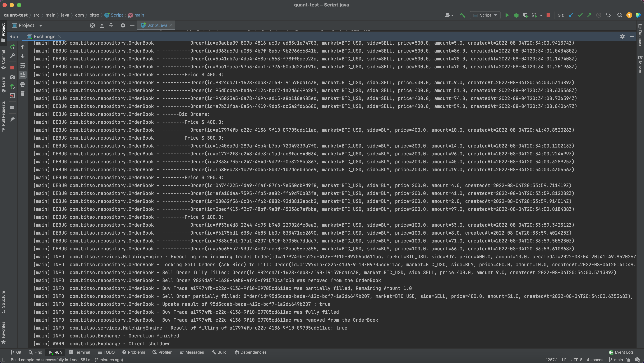Click the Print console output icon
Image resolution: width=644 pixels, height=363 pixels.
22,84
